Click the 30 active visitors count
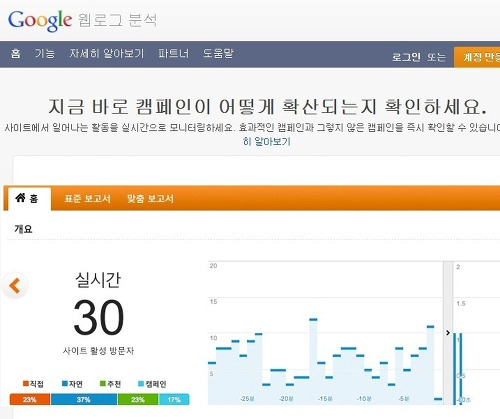The width and height of the screenshot is (500, 419). [x=99, y=317]
